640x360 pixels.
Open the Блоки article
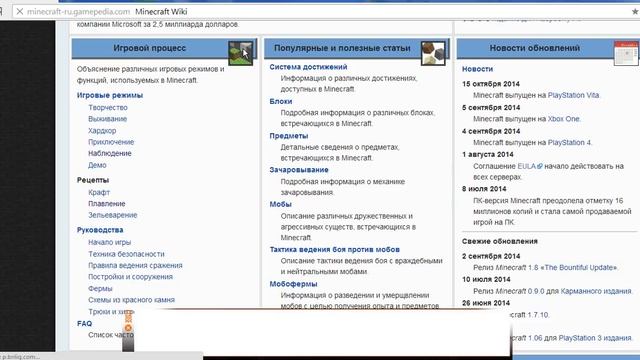coord(281,101)
